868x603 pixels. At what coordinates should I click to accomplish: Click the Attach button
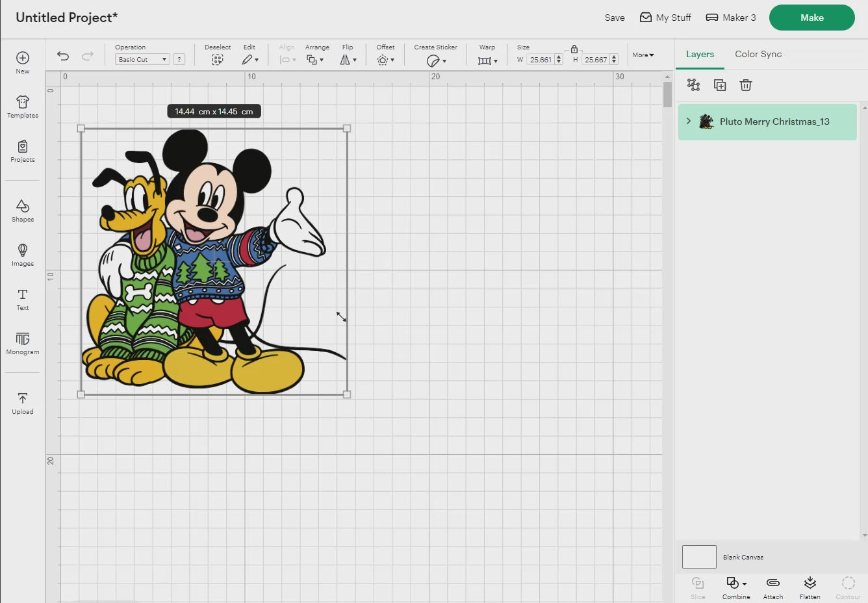point(773,588)
